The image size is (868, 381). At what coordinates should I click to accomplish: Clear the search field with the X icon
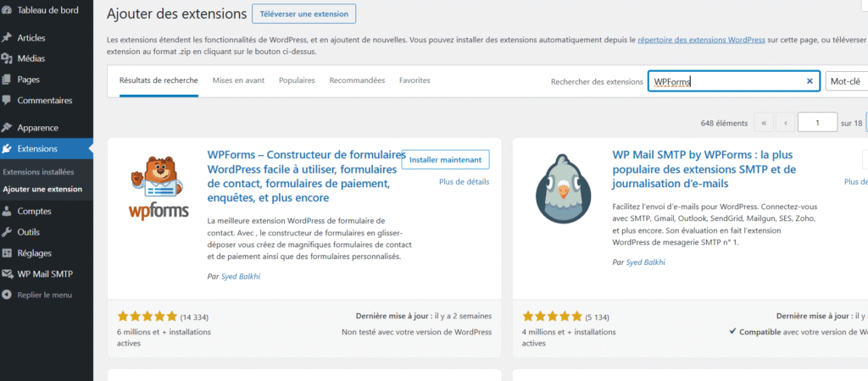click(x=810, y=81)
